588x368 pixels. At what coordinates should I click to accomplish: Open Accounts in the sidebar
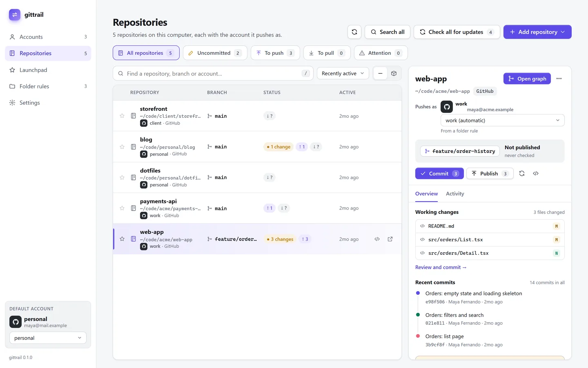point(48,37)
